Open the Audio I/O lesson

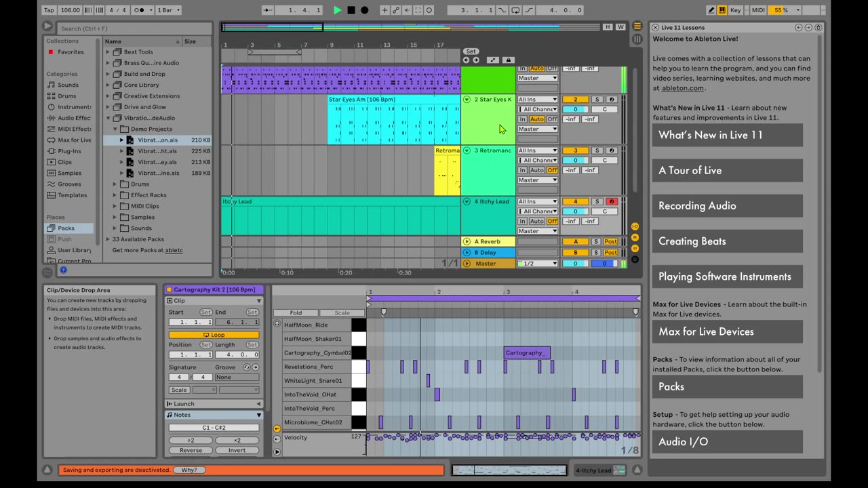(x=727, y=441)
